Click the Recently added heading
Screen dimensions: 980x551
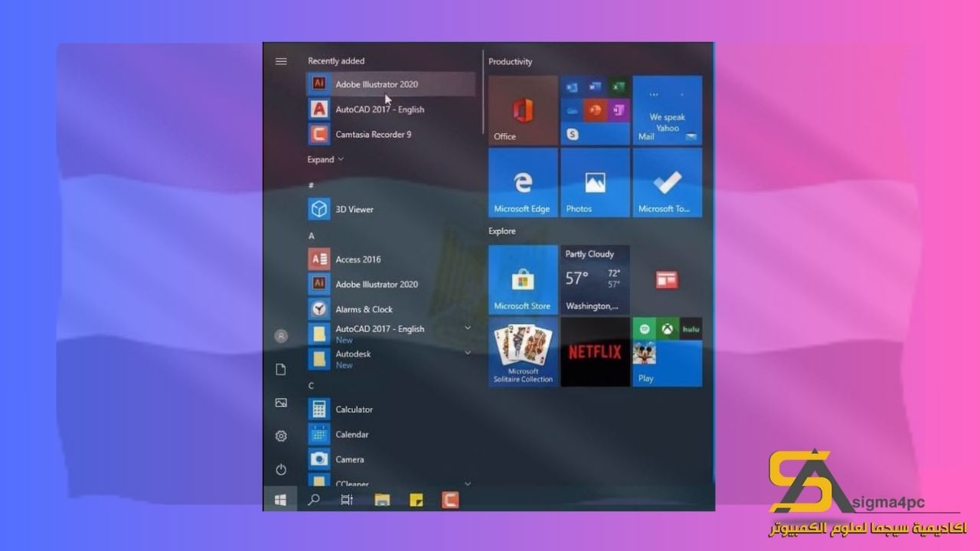pyautogui.click(x=336, y=61)
